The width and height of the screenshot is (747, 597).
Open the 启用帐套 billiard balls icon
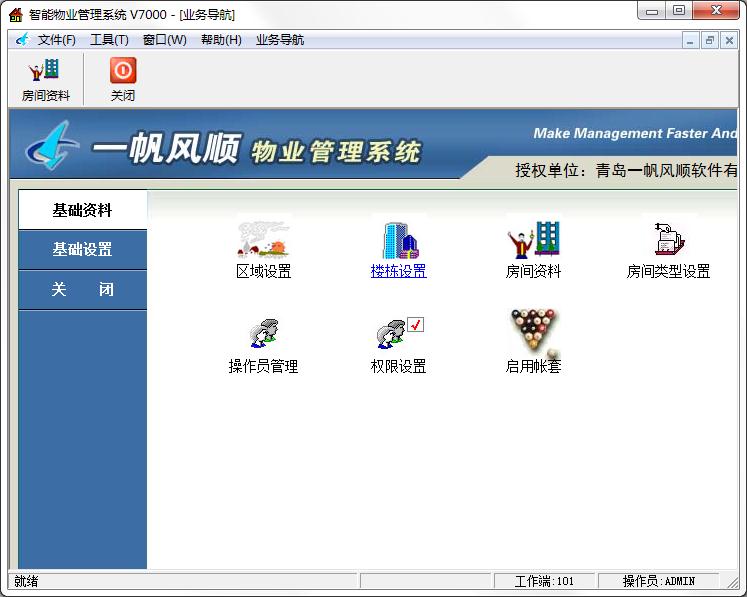[x=535, y=332]
